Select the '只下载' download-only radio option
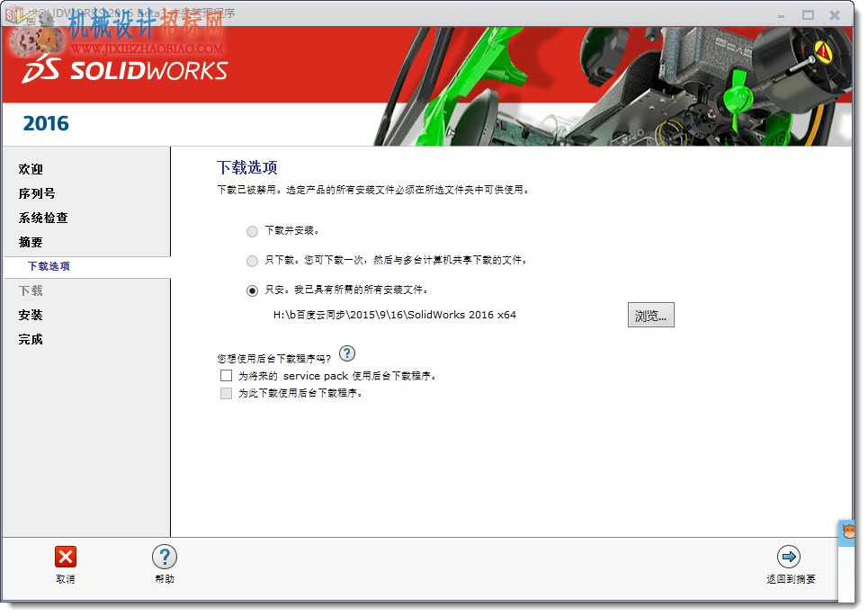Image resolution: width=868 pixels, height=616 pixels. pyautogui.click(x=252, y=261)
